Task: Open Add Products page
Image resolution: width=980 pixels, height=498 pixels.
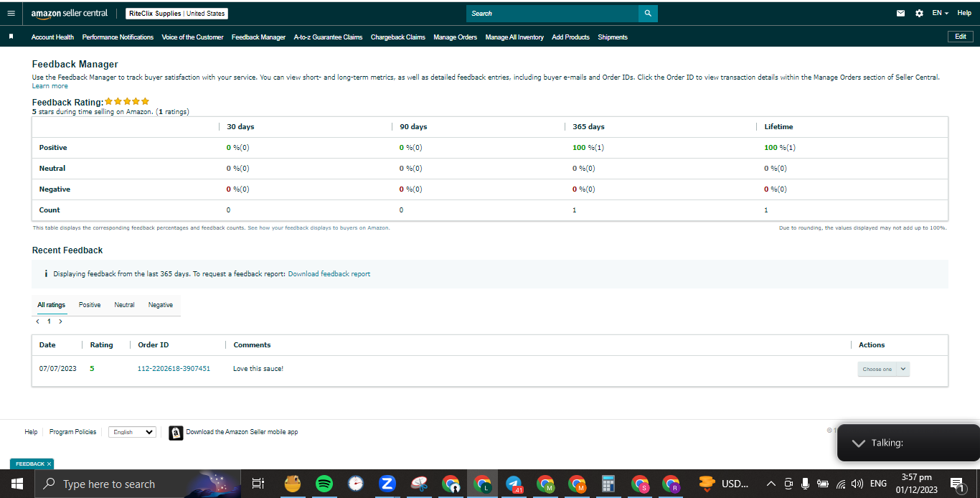Action: pos(570,37)
